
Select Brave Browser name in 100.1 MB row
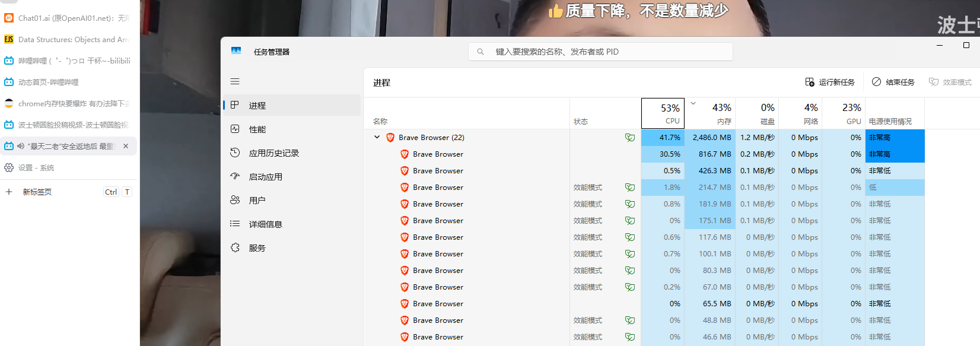click(x=438, y=254)
